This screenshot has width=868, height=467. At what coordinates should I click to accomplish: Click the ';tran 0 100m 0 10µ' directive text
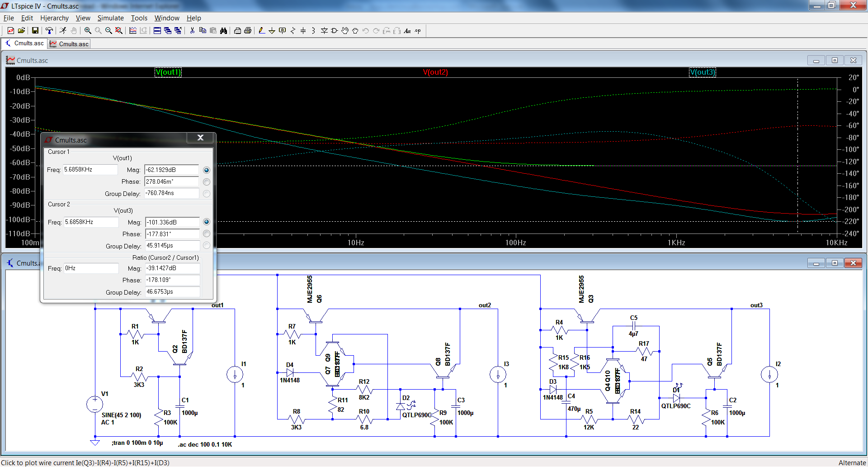(x=137, y=443)
